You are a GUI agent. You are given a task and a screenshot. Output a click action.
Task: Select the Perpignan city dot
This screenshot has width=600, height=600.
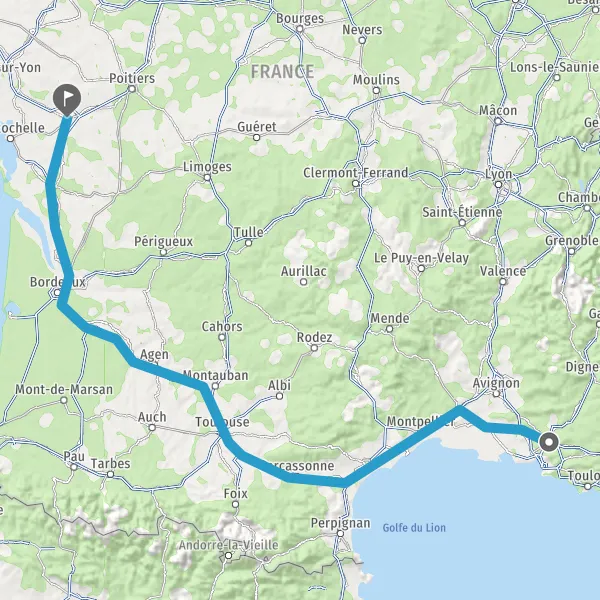340,533
